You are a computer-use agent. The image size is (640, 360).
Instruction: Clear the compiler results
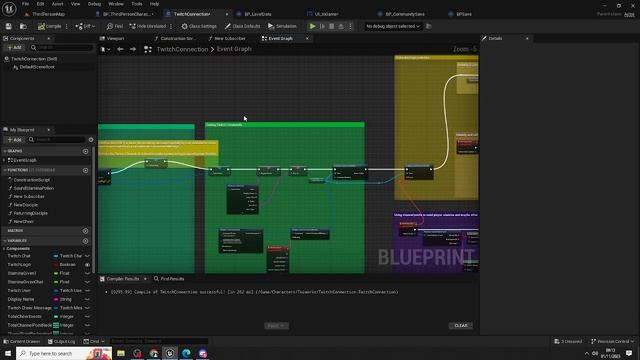[461, 326]
